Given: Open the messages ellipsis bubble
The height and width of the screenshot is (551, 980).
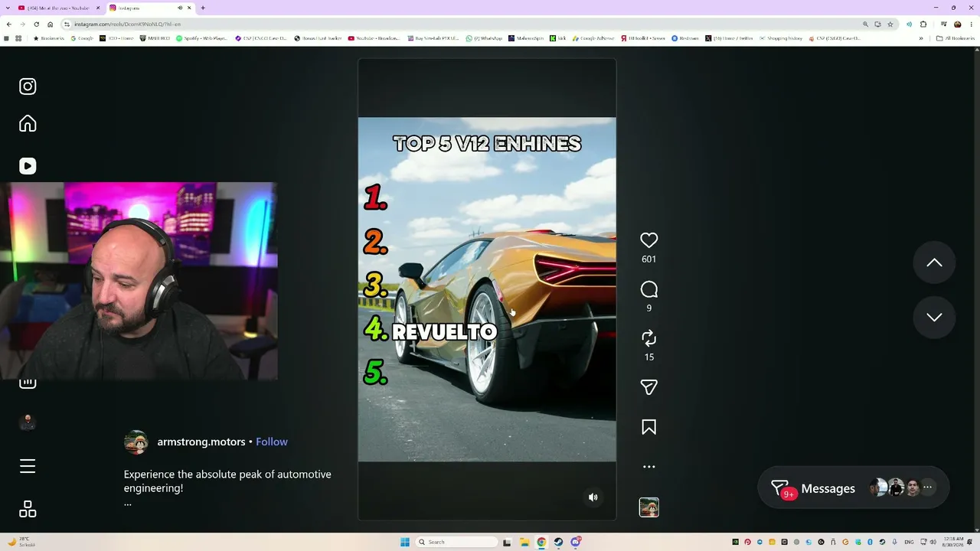Looking at the screenshot, I should 927,487.
